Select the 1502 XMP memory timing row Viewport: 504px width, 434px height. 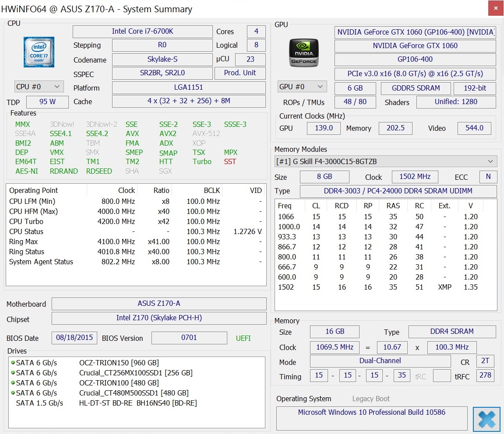pyautogui.click(x=386, y=287)
